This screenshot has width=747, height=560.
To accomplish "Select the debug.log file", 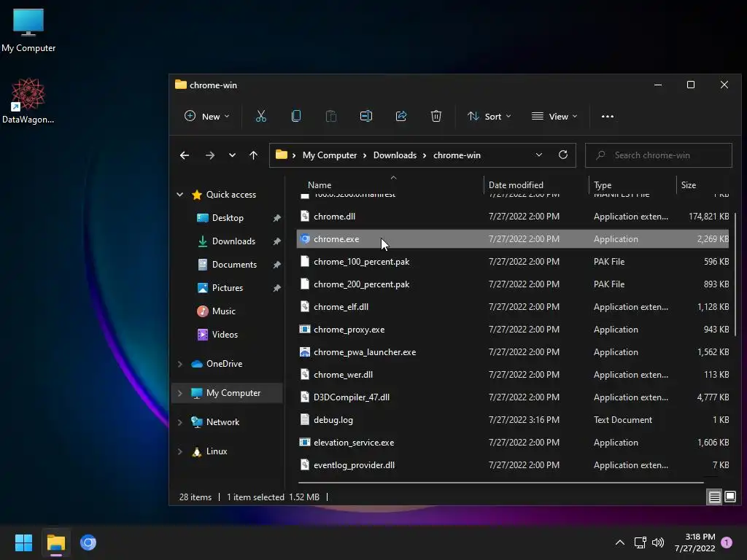I will tap(513, 420).
